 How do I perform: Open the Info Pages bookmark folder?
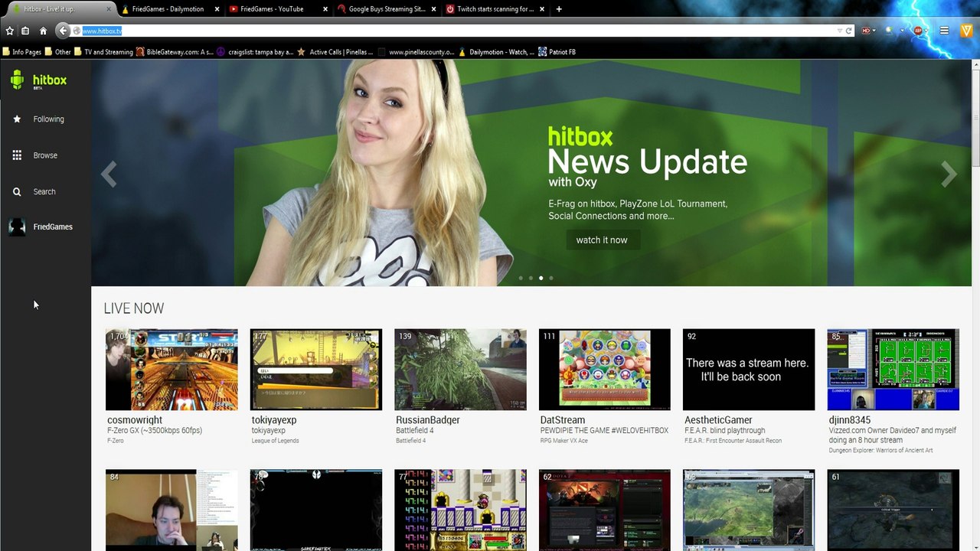coord(22,52)
